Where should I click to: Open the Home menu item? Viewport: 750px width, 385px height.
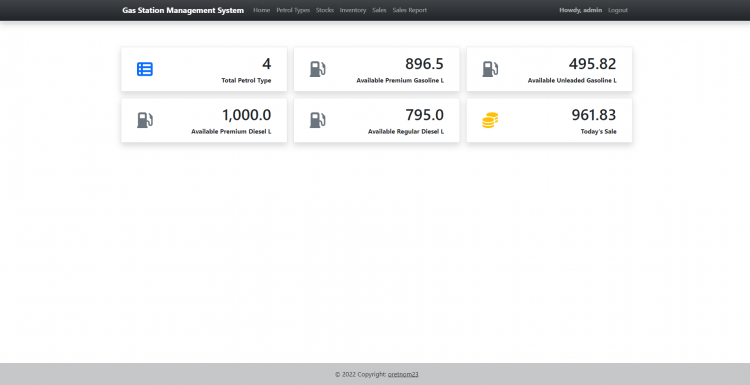pyautogui.click(x=262, y=10)
